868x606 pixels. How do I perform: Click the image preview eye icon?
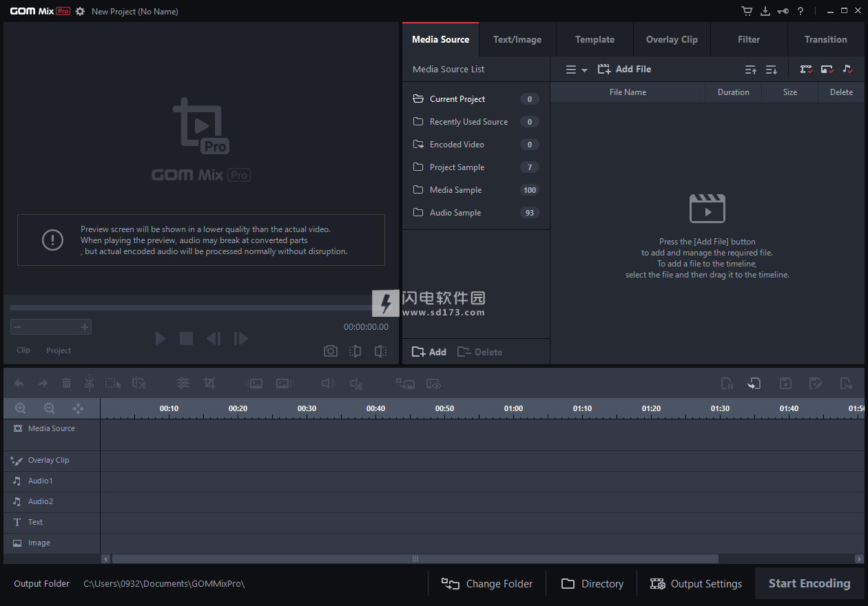433,384
